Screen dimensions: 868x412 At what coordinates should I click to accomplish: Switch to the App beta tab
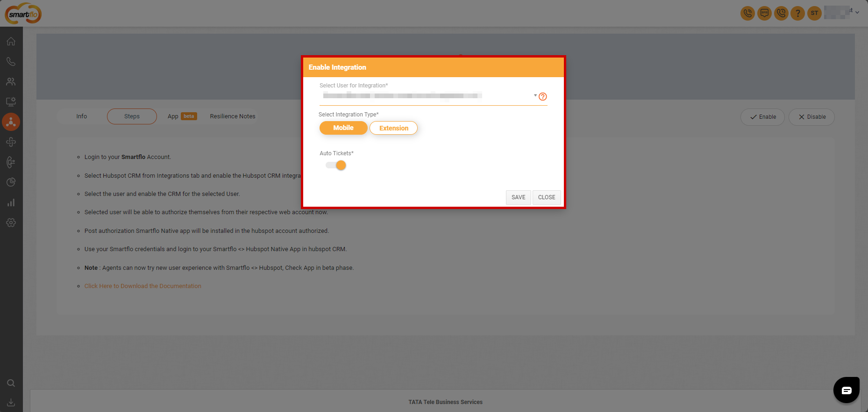click(182, 116)
